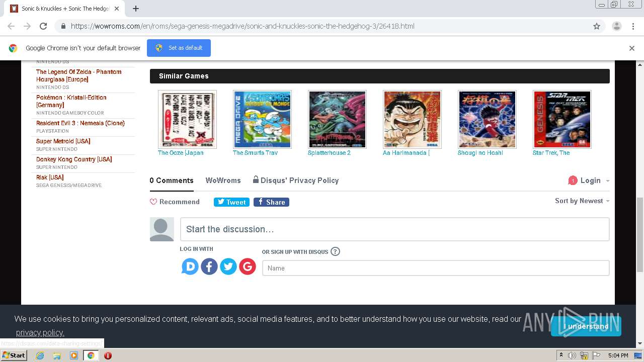
Task: Click Splatterhouse 2 title link
Action: coord(329,153)
